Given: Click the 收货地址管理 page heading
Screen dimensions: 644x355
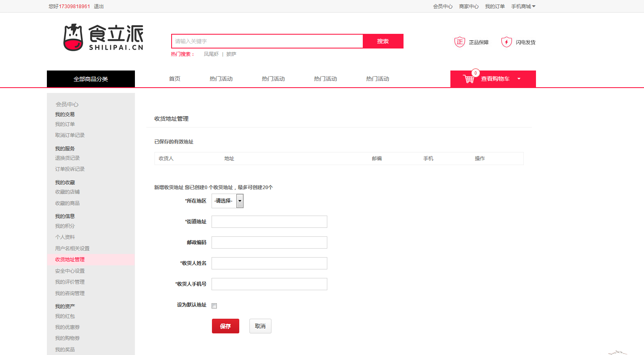Looking at the screenshot, I should pyautogui.click(x=171, y=119).
